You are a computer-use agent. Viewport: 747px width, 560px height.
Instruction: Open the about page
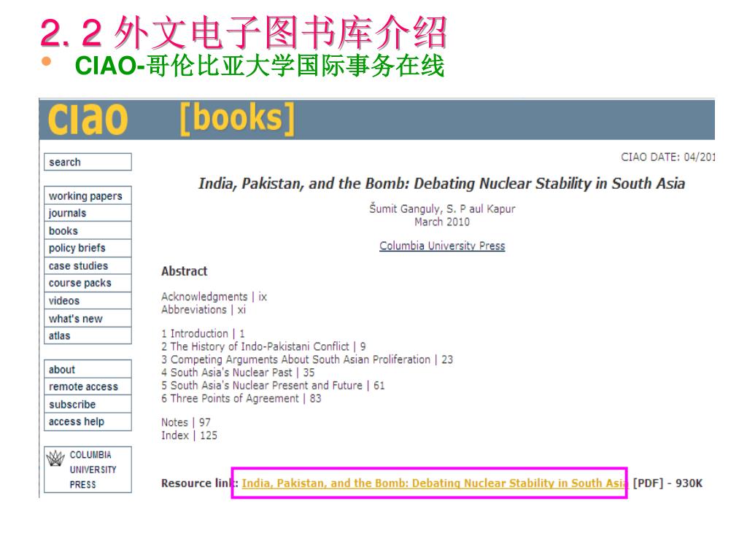point(88,369)
